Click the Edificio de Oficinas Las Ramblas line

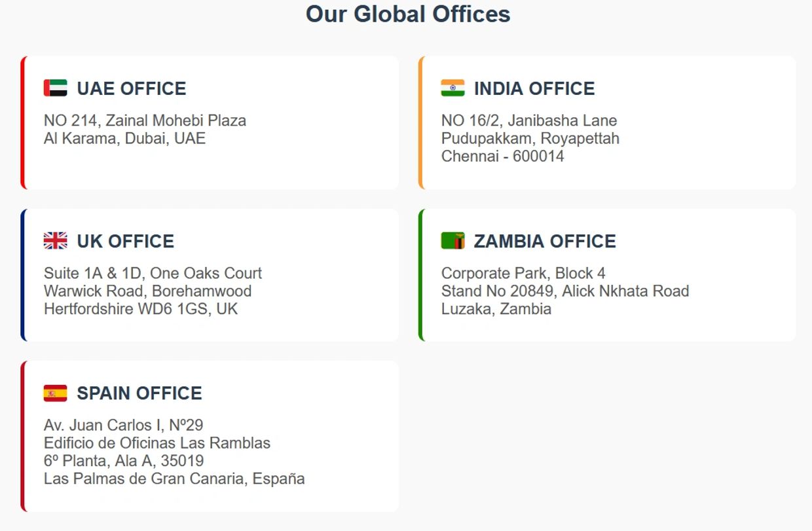click(157, 443)
